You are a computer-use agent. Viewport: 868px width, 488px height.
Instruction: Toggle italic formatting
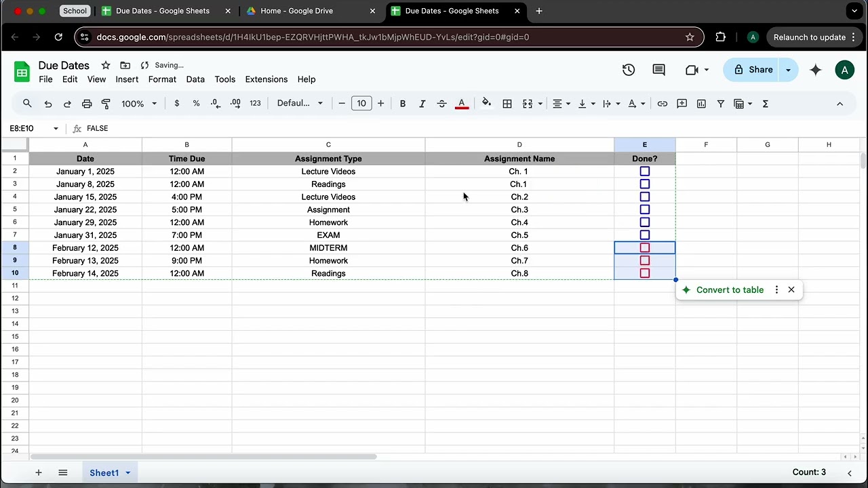tap(422, 104)
